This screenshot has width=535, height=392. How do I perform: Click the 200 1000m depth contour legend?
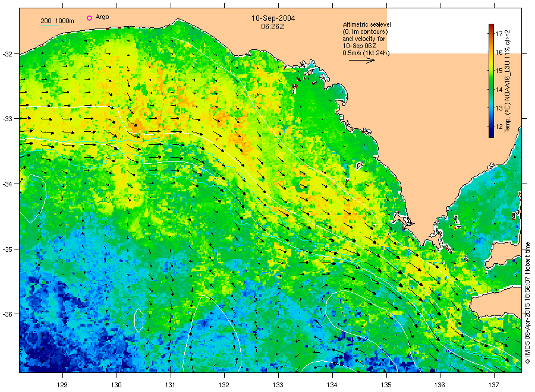[57, 21]
